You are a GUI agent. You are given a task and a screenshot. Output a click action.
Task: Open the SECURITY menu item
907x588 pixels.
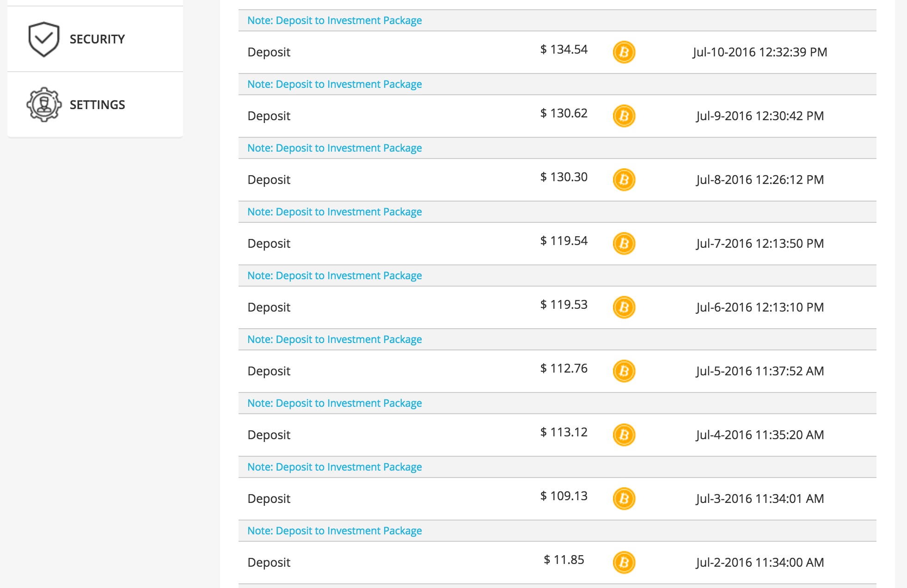click(97, 39)
